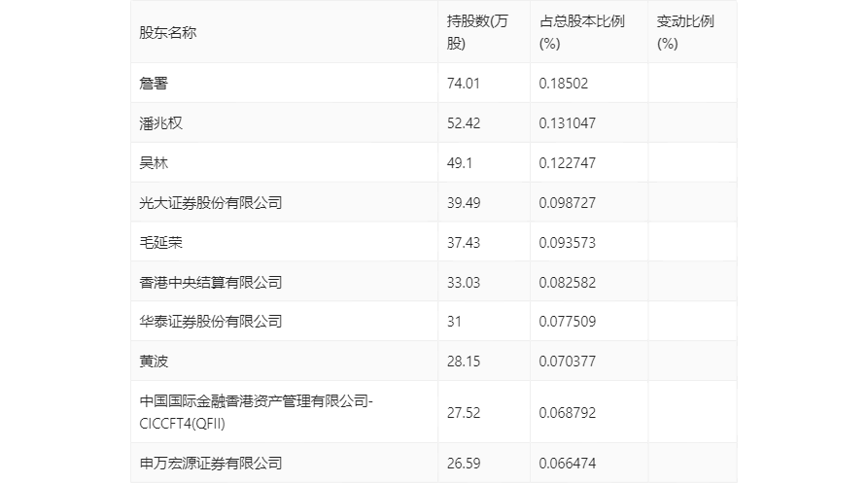The image size is (868, 483).
Task: Select shareholder name 潘兆权
Action: tap(160, 123)
